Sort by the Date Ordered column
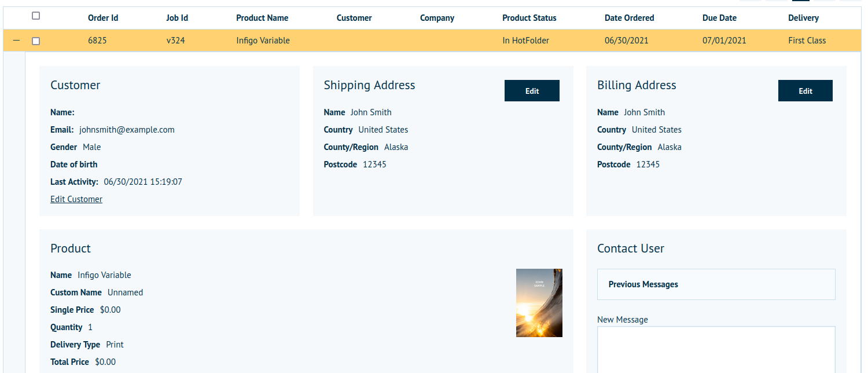 coord(629,18)
